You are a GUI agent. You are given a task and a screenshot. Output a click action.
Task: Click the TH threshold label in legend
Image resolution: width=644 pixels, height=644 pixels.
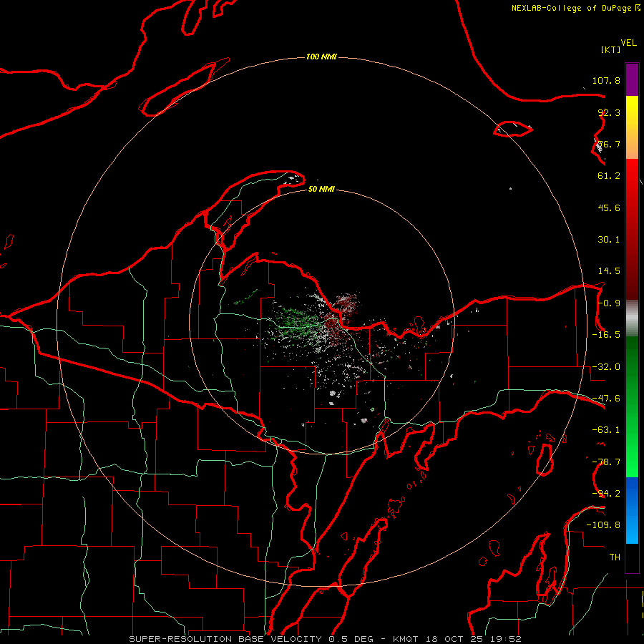pyautogui.click(x=615, y=557)
